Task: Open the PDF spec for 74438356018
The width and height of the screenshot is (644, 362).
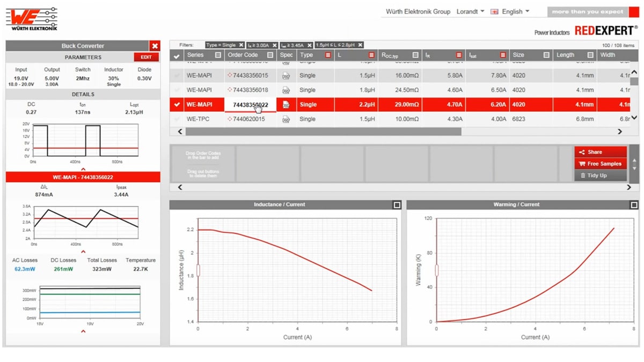Action: [286, 90]
